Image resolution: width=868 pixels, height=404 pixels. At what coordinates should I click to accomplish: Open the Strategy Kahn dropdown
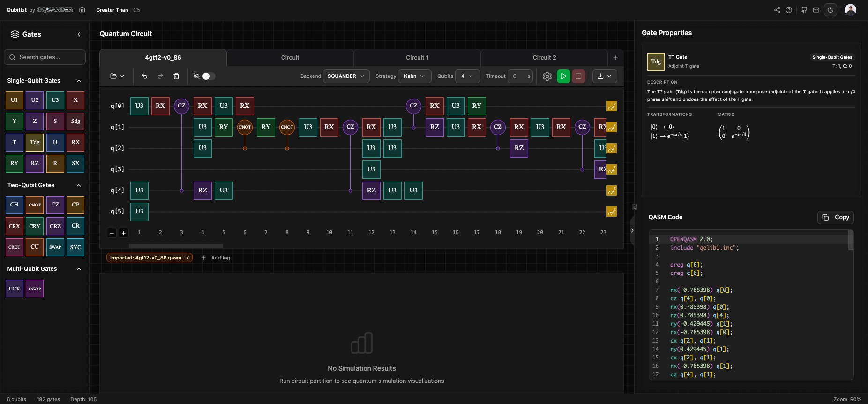coord(414,76)
